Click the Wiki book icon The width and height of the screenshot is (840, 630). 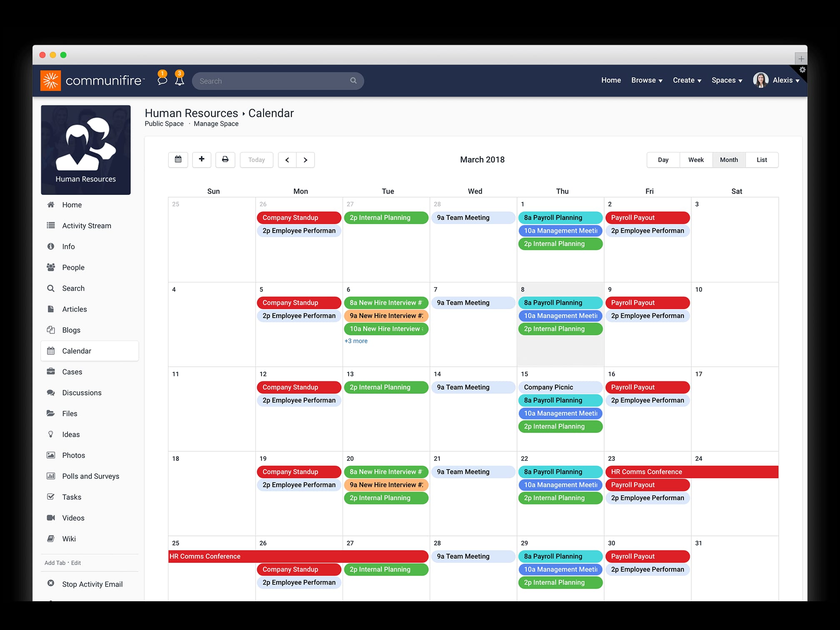[x=51, y=538]
